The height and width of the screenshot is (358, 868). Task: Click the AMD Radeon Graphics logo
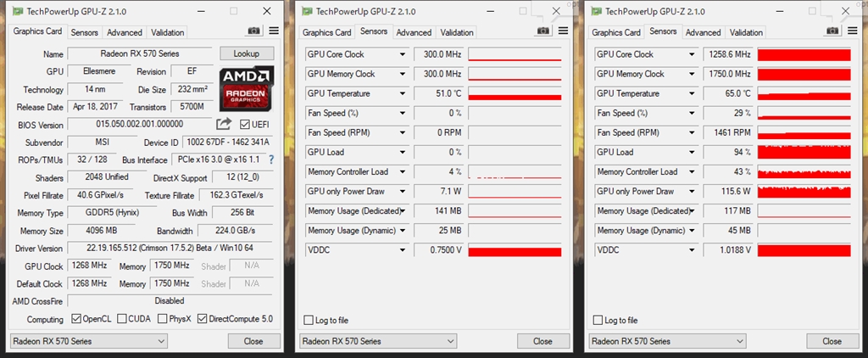(x=247, y=89)
